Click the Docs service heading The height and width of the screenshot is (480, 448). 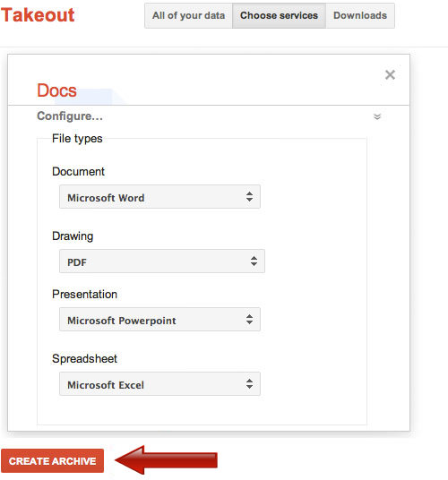56,90
